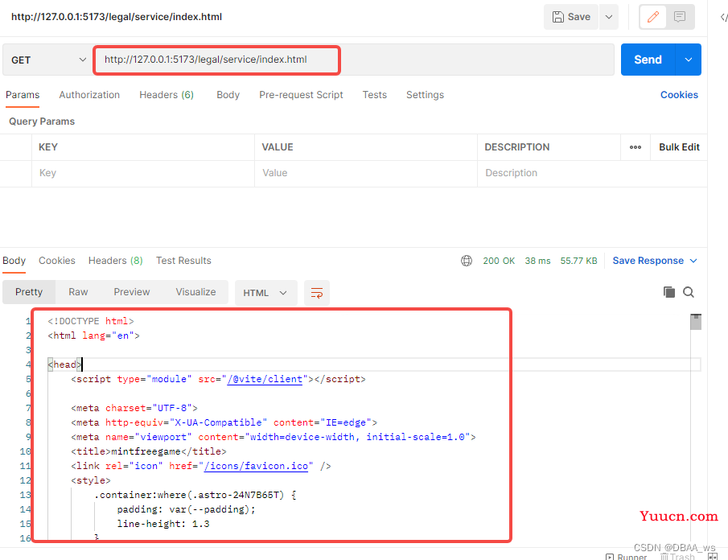The image size is (728, 560).
Task: Click the Key input field
Action: coord(143,173)
